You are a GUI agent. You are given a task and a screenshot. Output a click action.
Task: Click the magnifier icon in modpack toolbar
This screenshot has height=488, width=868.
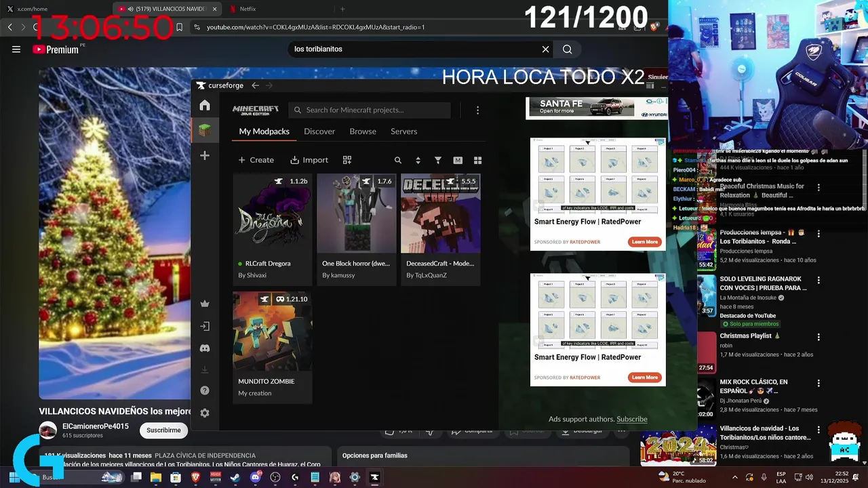click(x=398, y=160)
